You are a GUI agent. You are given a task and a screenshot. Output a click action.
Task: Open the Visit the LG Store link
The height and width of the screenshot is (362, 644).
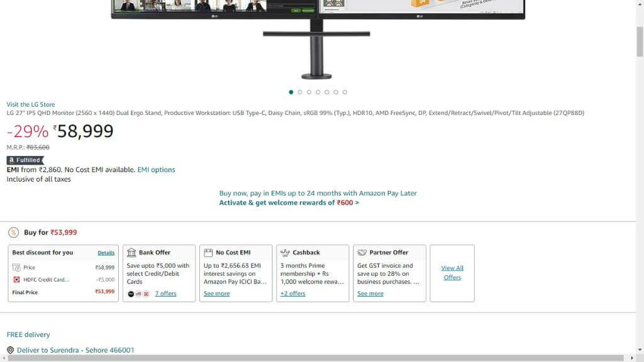(31, 104)
